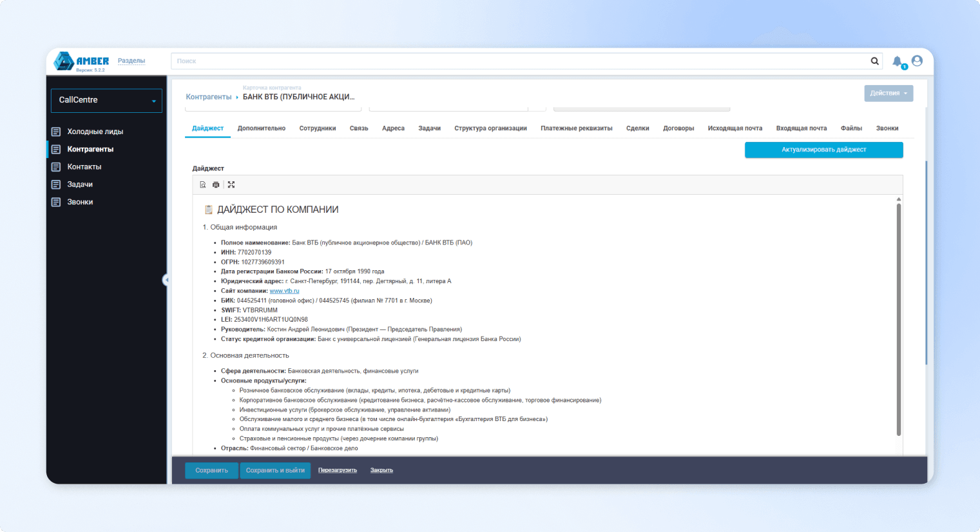Click the Задачи list icon
Screen dimensions: 980x532
tap(56, 184)
